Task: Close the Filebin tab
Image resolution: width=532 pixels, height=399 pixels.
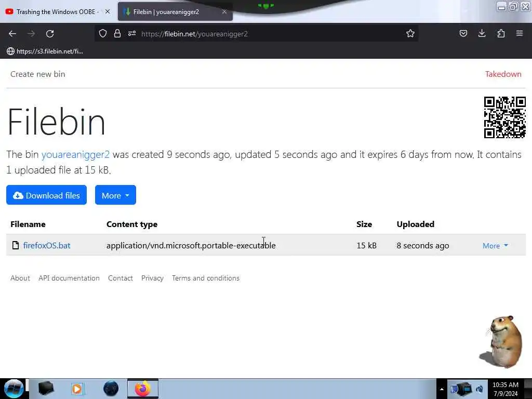Action: point(224,11)
